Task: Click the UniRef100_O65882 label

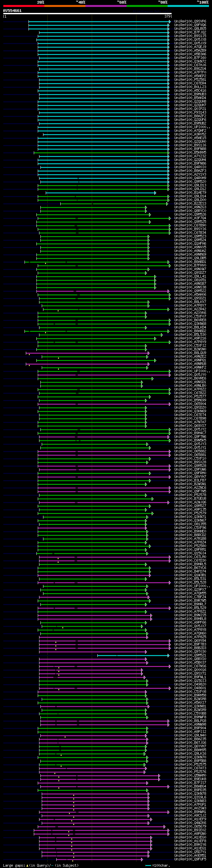Action: (x=190, y=451)
